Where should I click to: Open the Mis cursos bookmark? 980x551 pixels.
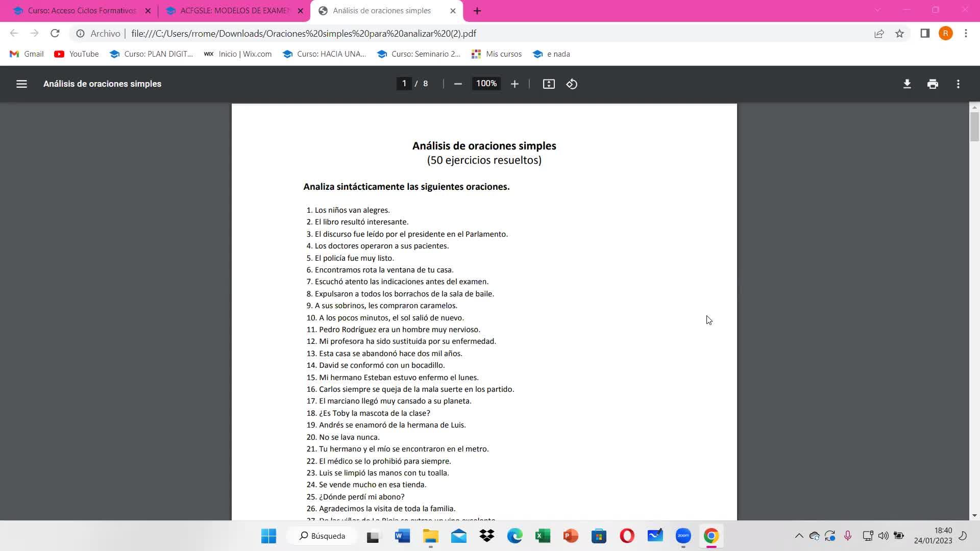point(497,54)
